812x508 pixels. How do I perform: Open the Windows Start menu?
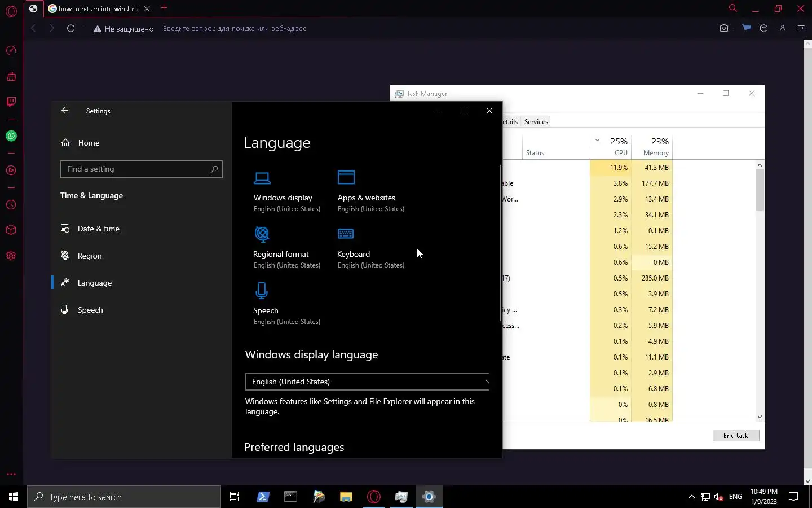click(x=14, y=497)
